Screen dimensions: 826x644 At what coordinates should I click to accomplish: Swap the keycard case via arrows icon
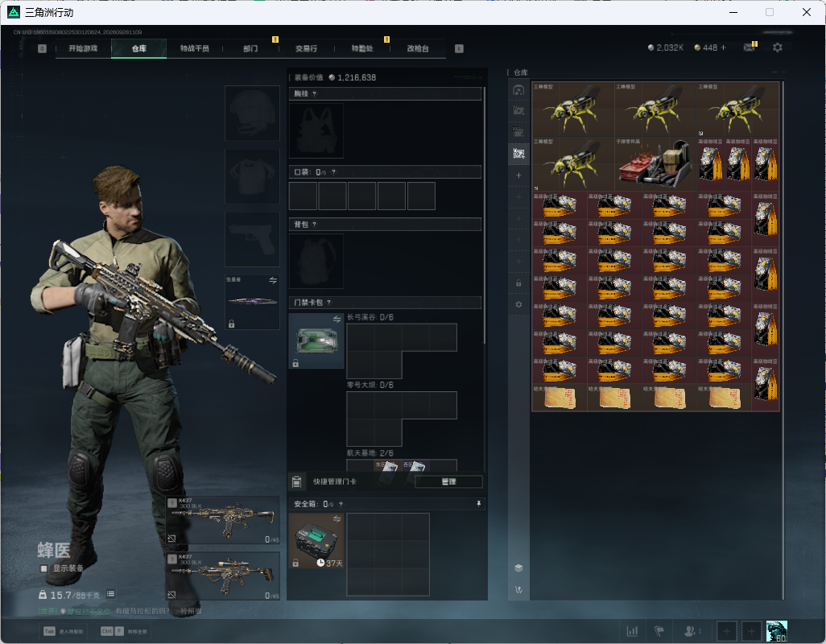pos(337,319)
